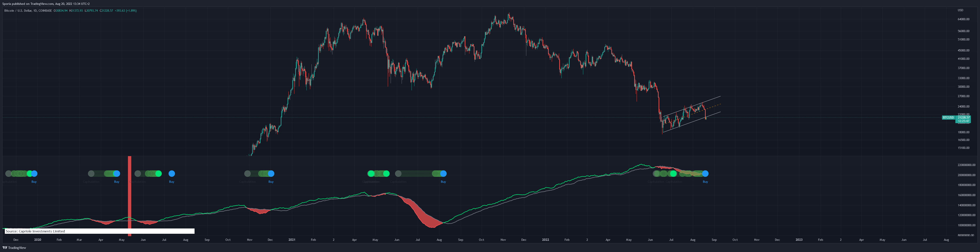Click the open value O20834.94 in legend
The image size is (980, 252).
coord(61,11)
